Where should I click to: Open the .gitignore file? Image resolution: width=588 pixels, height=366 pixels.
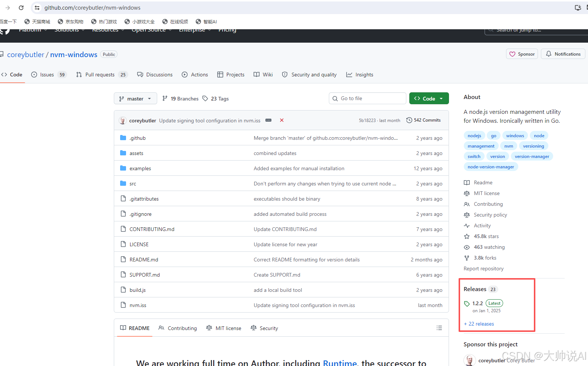(x=141, y=214)
